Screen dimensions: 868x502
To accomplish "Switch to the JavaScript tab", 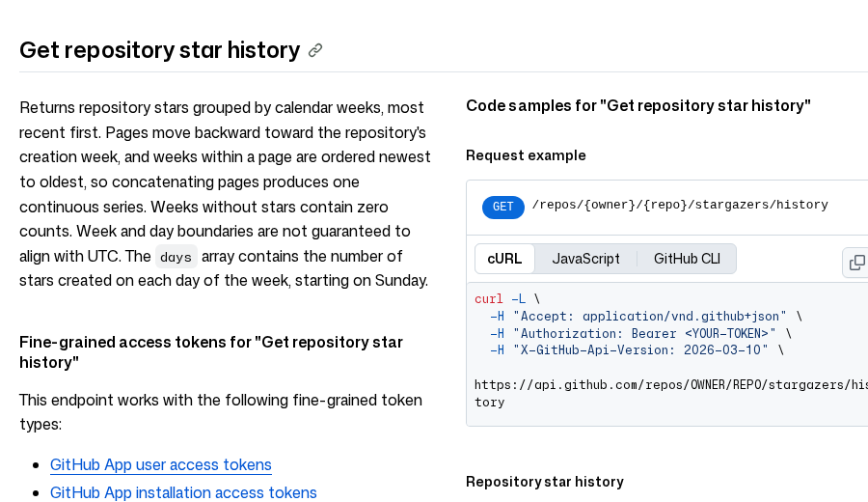I will point(585,259).
